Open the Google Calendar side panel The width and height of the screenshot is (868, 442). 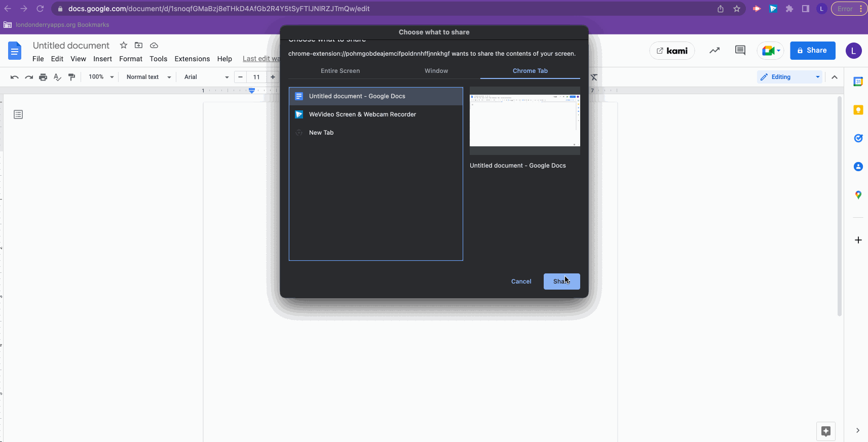coord(858,82)
